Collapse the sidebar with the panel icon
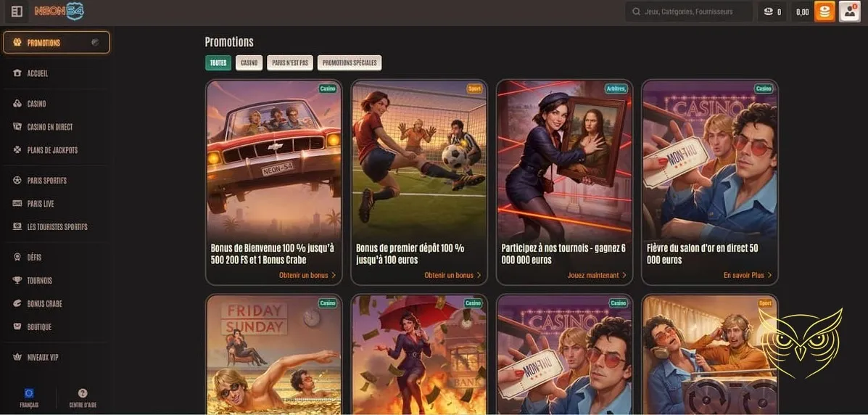868x415 pixels. [x=17, y=11]
